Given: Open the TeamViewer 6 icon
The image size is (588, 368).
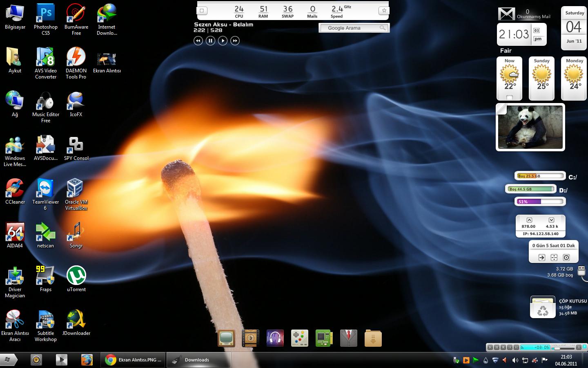Looking at the screenshot, I should [x=46, y=194].
